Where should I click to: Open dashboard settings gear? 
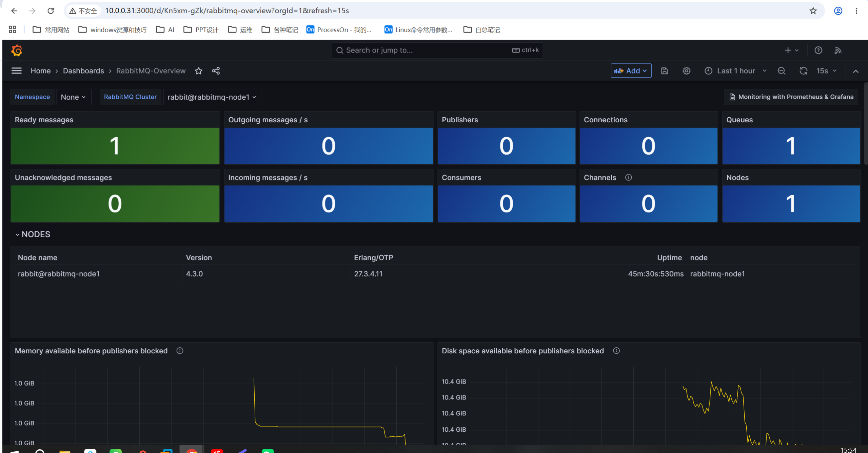click(x=687, y=71)
